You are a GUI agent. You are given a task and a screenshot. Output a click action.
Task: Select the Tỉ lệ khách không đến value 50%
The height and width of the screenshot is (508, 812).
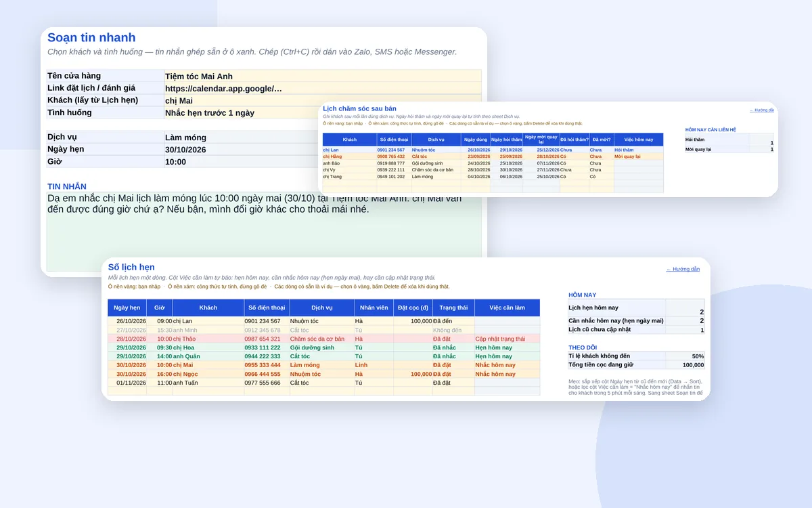685,356
